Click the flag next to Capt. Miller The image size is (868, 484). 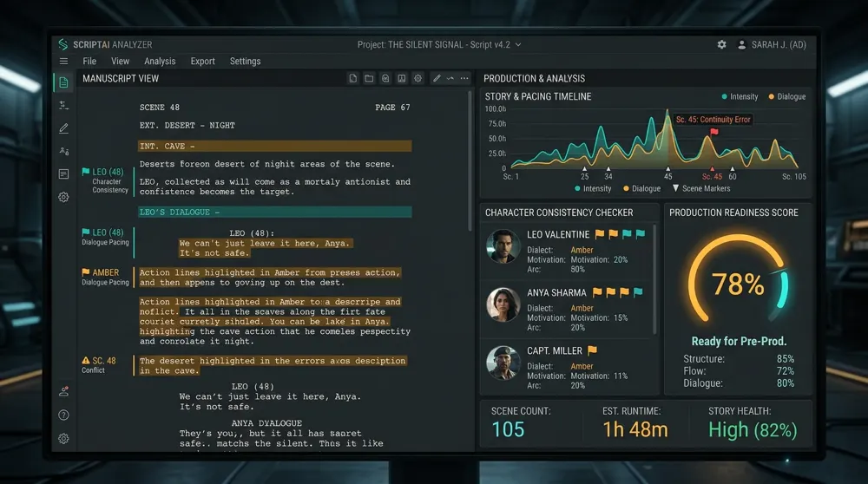click(592, 350)
